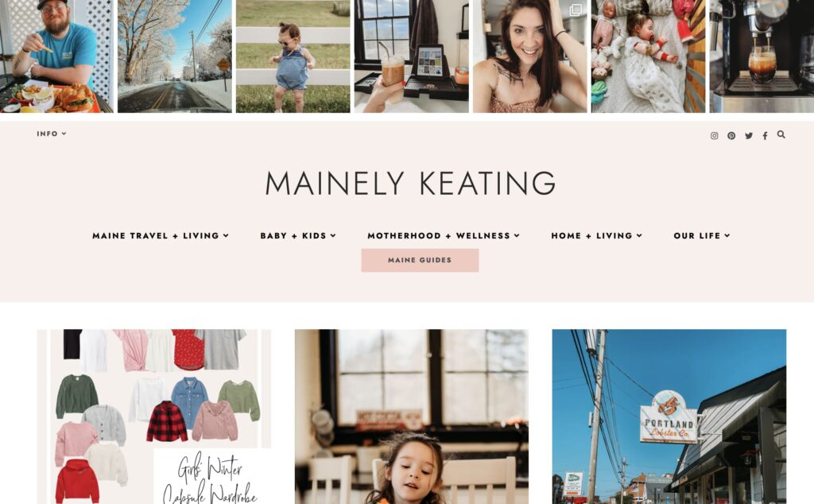This screenshot has height=504, width=814.
Task: Visit the Twitter bird icon
Action: [x=749, y=135]
